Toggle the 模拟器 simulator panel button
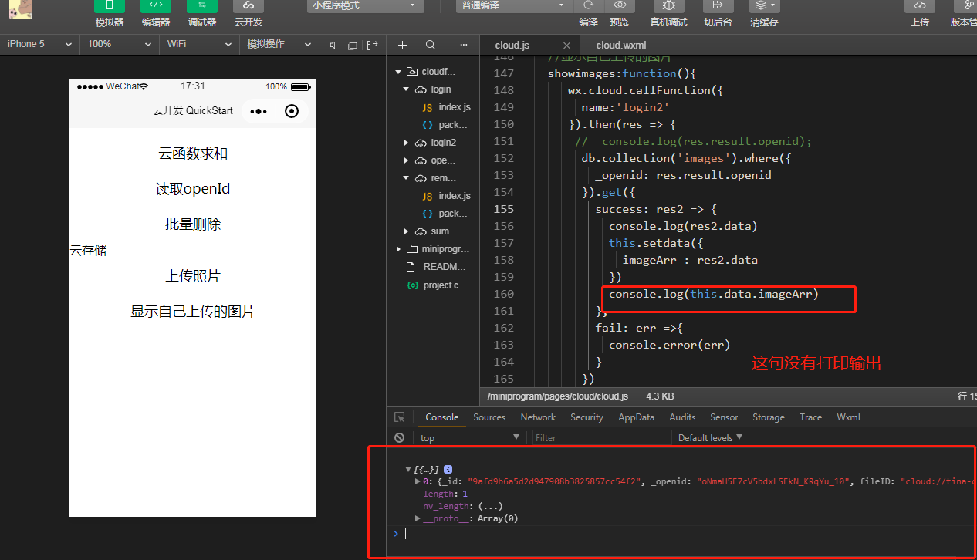The image size is (977, 560). point(109,6)
